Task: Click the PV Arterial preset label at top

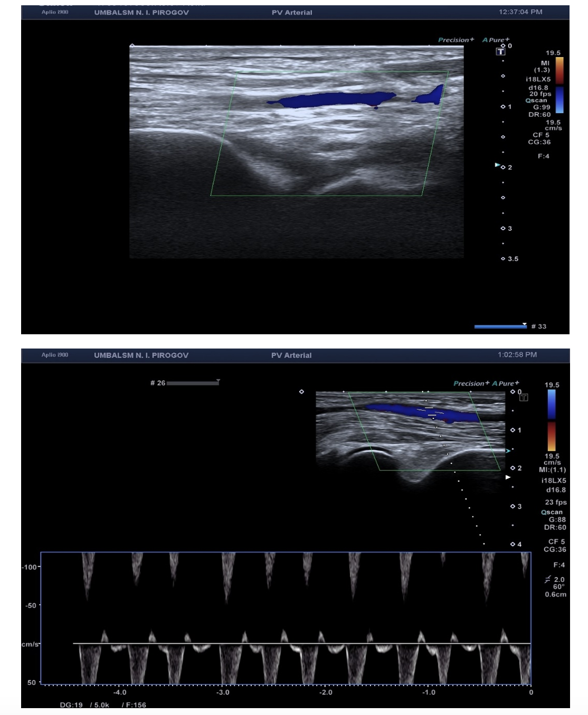Action: pyautogui.click(x=292, y=13)
